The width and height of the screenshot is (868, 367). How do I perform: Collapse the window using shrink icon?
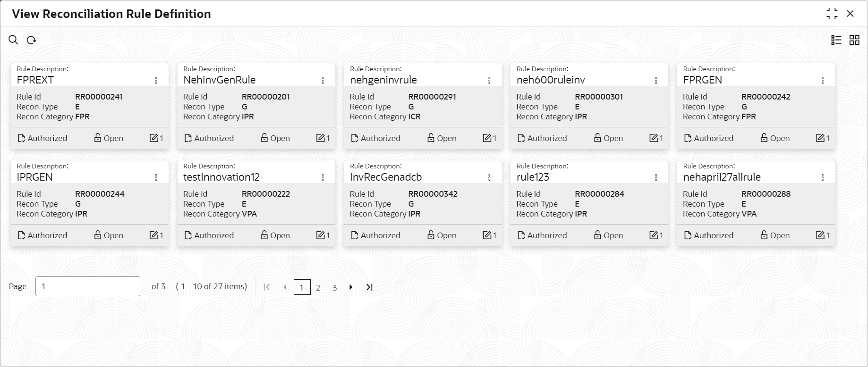pyautogui.click(x=832, y=14)
